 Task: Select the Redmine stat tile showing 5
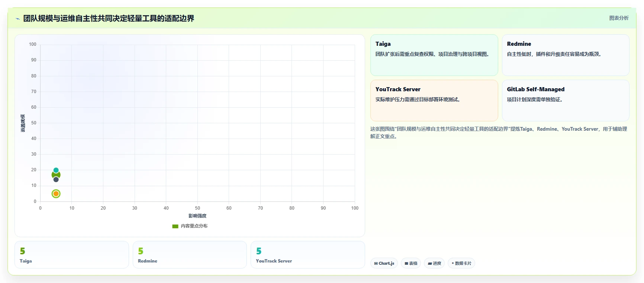pos(190,255)
